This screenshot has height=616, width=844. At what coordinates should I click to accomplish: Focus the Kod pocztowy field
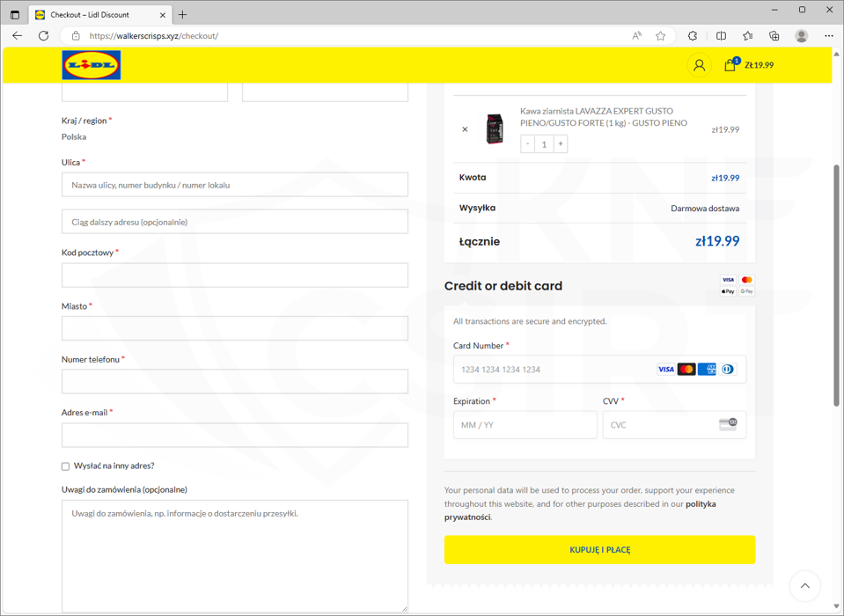[235, 275]
